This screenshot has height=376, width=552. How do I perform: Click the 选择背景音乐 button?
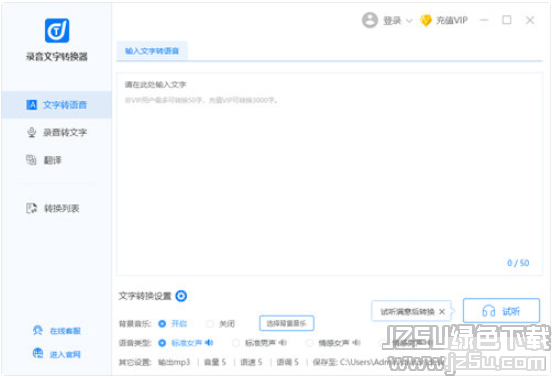point(287,323)
